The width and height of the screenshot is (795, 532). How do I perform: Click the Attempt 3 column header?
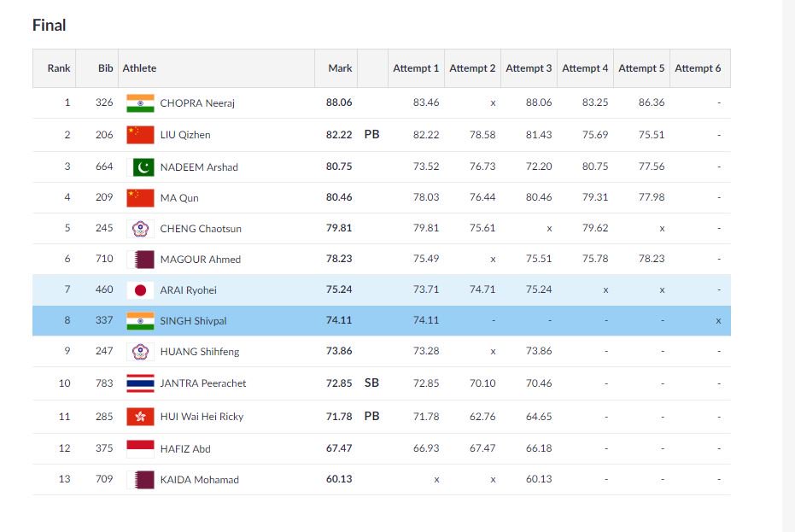[529, 68]
